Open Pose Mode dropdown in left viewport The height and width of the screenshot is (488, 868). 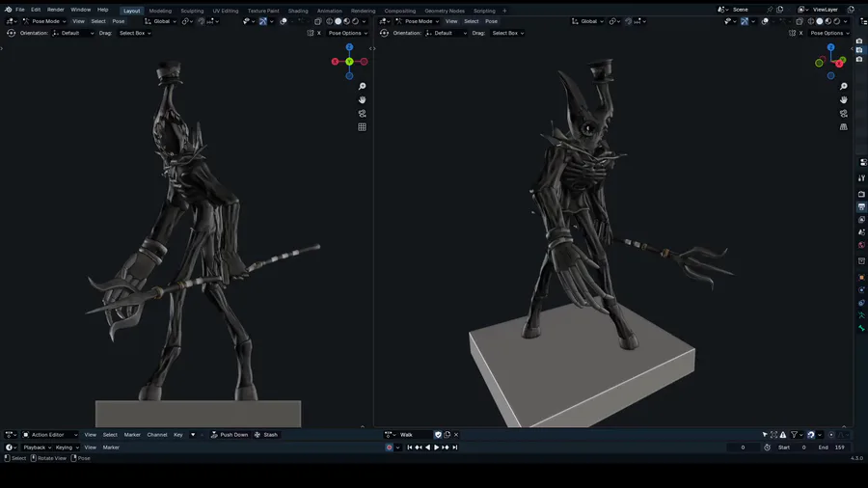point(43,21)
